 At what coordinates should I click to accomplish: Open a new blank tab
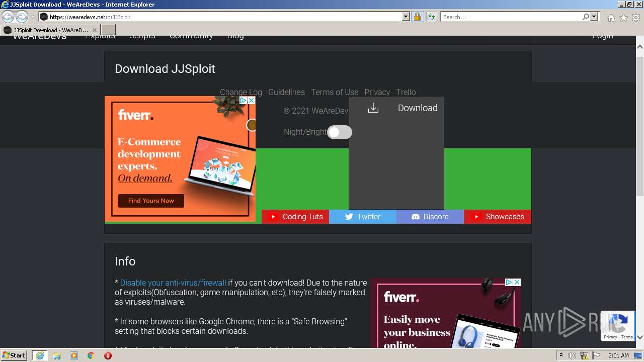[108, 30]
